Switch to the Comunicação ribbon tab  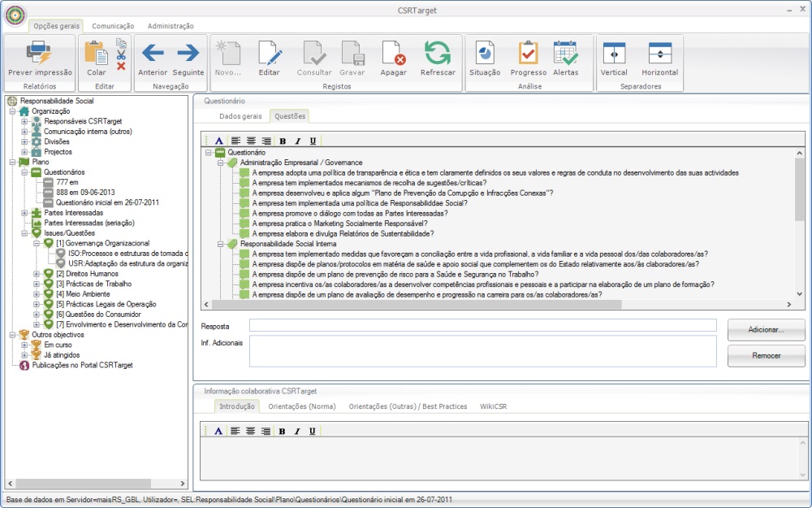click(x=113, y=26)
